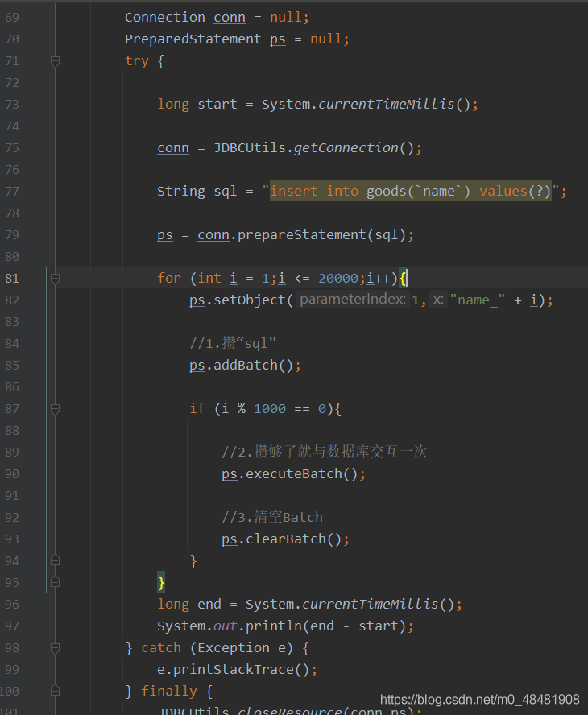Viewport: 588px width, 715px height.
Task: Click 'getConnection' method call
Action: pyautogui.click(x=346, y=147)
